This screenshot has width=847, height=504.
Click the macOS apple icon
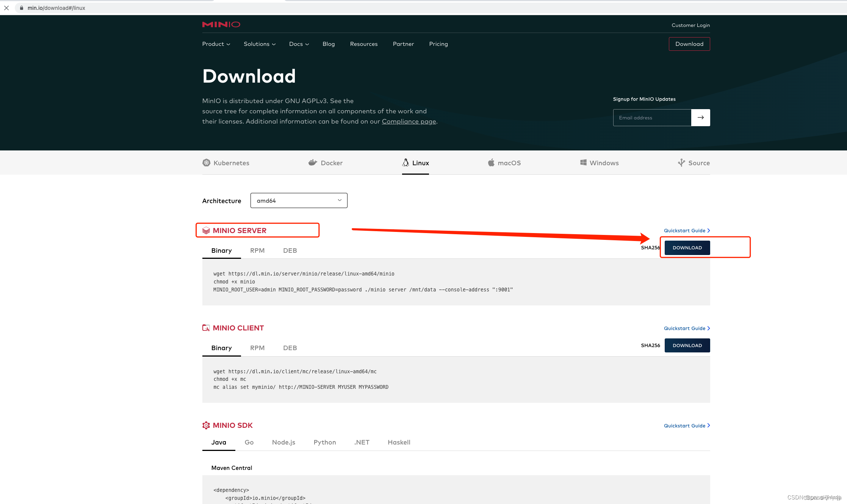(x=491, y=163)
